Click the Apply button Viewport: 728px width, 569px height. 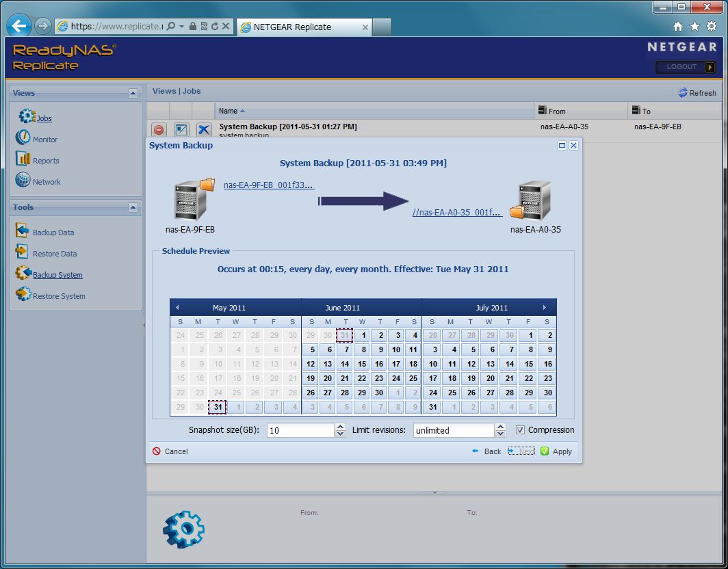point(556,451)
